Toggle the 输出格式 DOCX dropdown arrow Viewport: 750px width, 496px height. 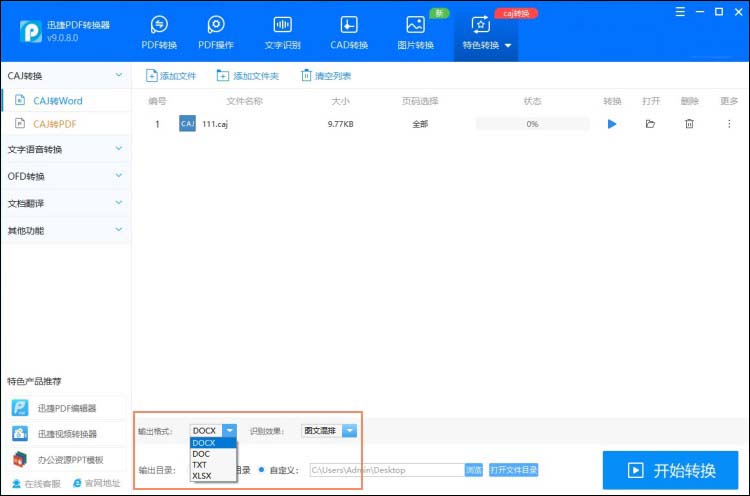(230, 430)
